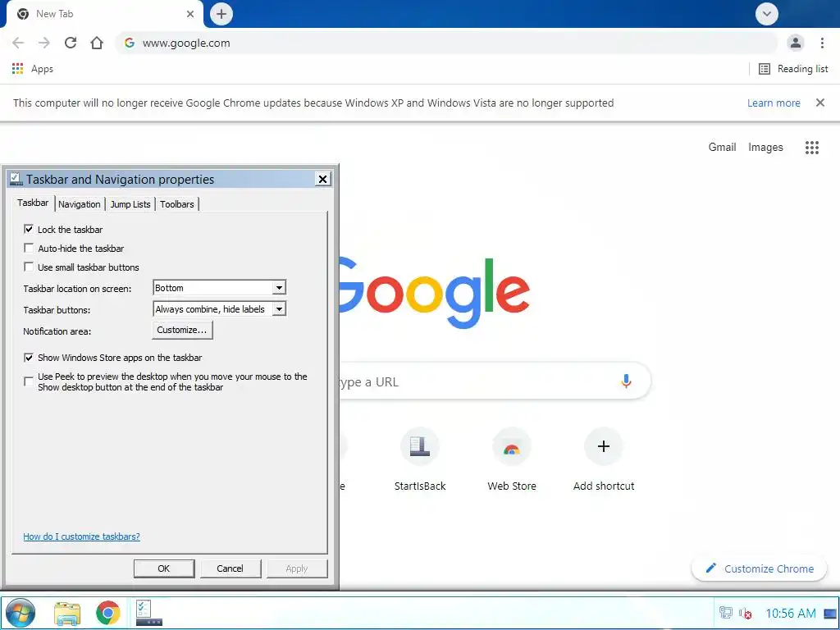Click the Taskbar properties taskbar button
Image resolution: width=840 pixels, height=630 pixels.
pyautogui.click(x=149, y=613)
